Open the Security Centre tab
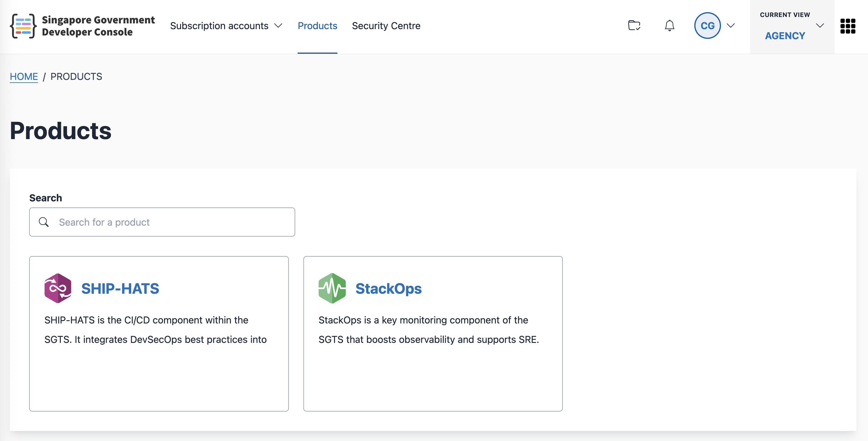The height and width of the screenshot is (441, 868). point(386,26)
